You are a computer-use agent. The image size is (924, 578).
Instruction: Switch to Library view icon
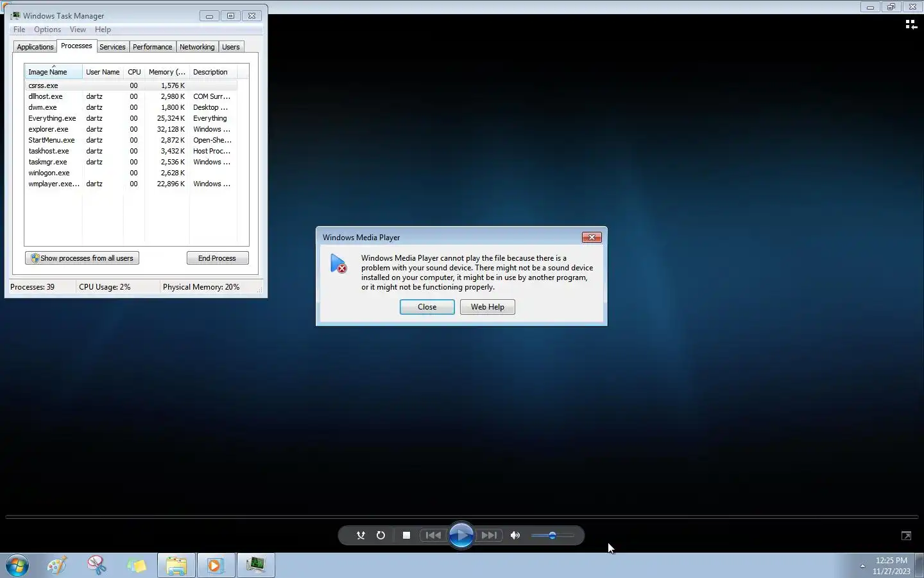pyautogui.click(x=911, y=24)
